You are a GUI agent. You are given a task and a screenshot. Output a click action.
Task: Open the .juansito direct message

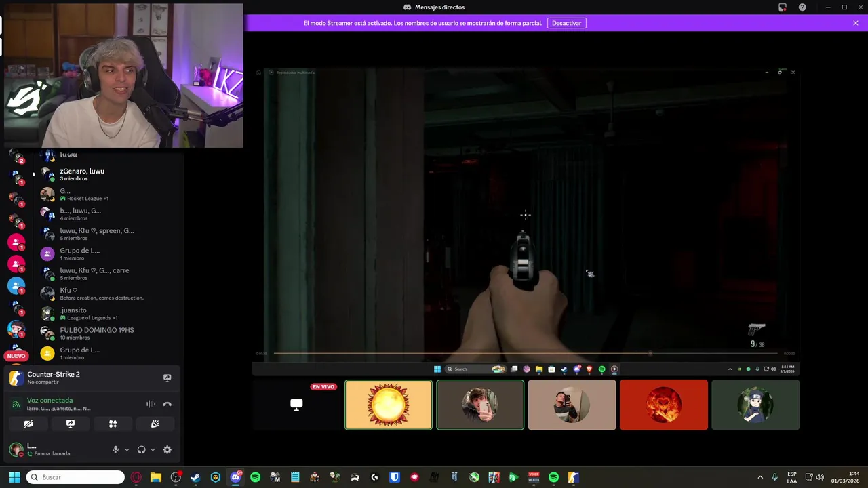coord(108,314)
